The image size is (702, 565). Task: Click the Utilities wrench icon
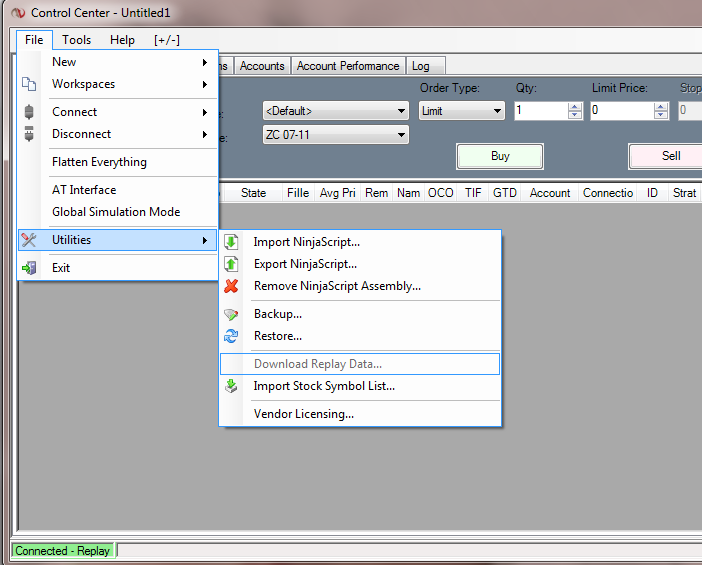[29, 240]
